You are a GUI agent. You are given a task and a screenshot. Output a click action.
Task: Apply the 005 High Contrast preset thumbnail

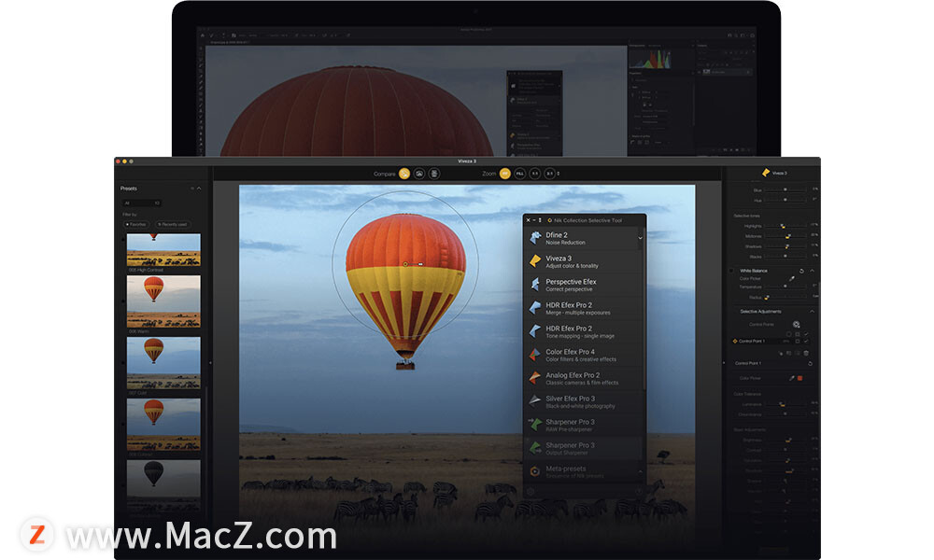[x=163, y=249]
